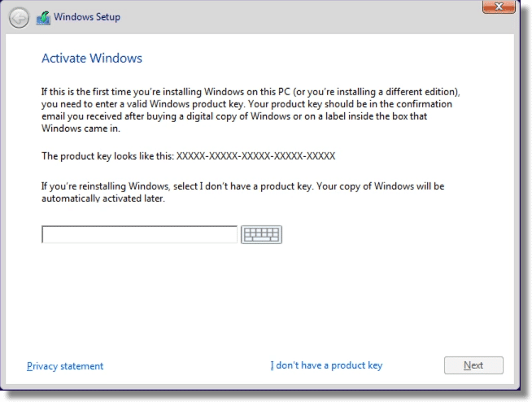Click the Windows Setup icon
The width and height of the screenshot is (532, 402).
[x=43, y=18]
